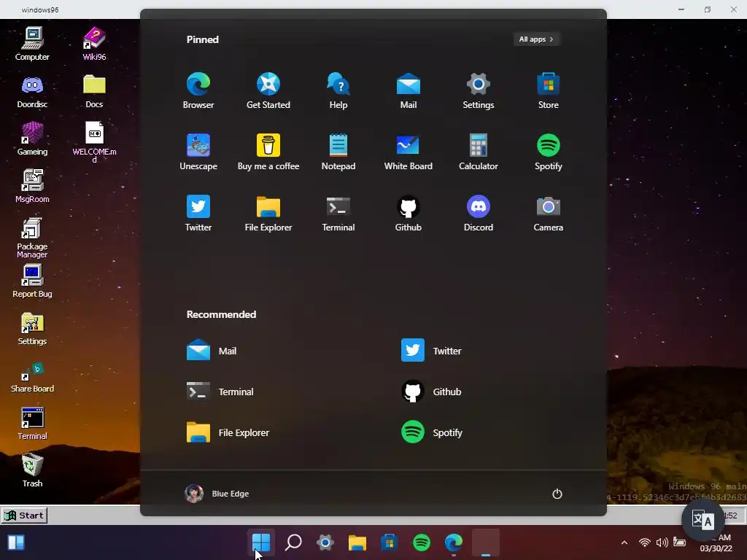Open Settings desktop shortcut icon

[32, 329]
